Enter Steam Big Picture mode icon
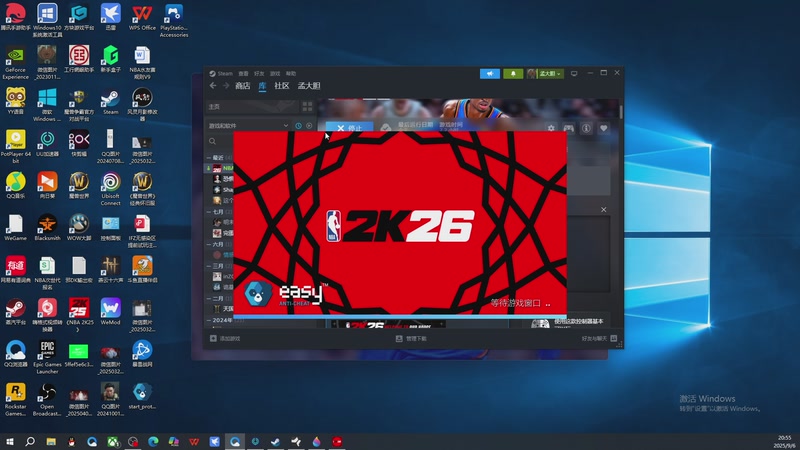Image resolution: width=800 pixels, height=450 pixels. [574, 74]
